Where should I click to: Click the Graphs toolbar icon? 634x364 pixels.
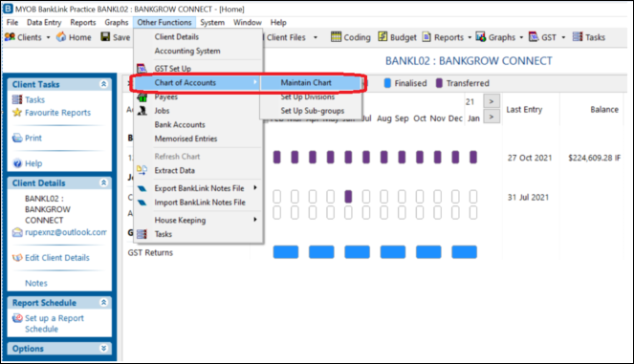pos(481,37)
